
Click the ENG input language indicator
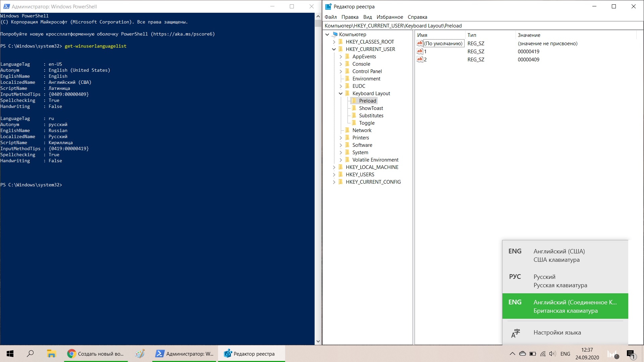coord(565,354)
